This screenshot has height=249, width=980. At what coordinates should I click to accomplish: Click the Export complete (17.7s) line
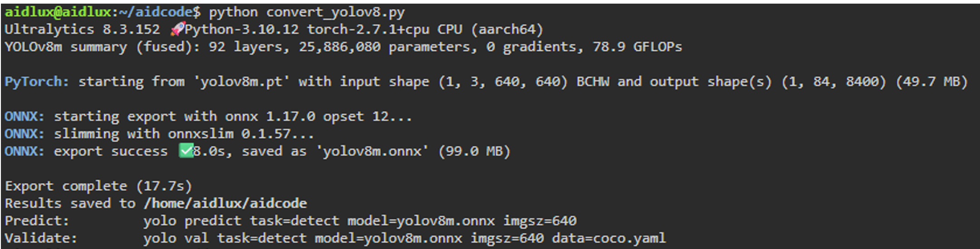(x=98, y=186)
